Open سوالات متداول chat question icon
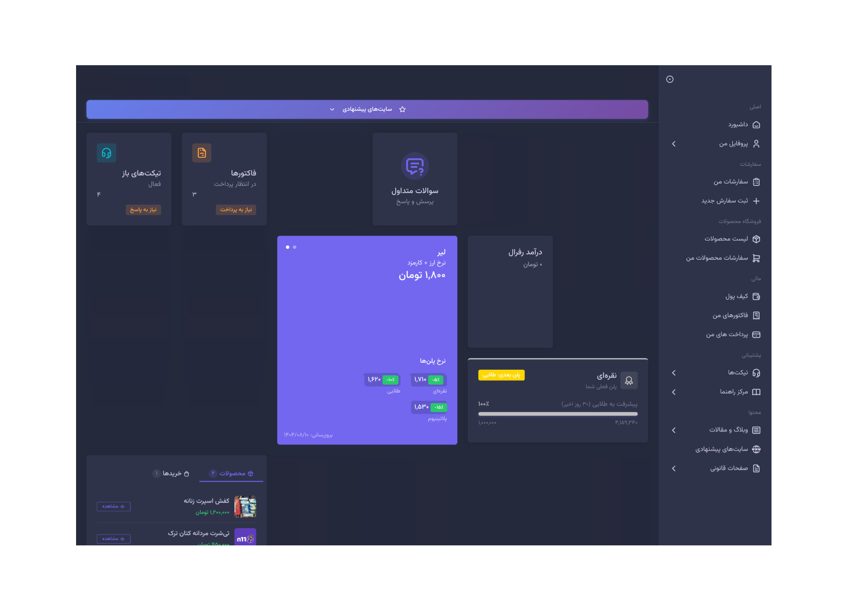This screenshot has width=848, height=616. point(414,166)
